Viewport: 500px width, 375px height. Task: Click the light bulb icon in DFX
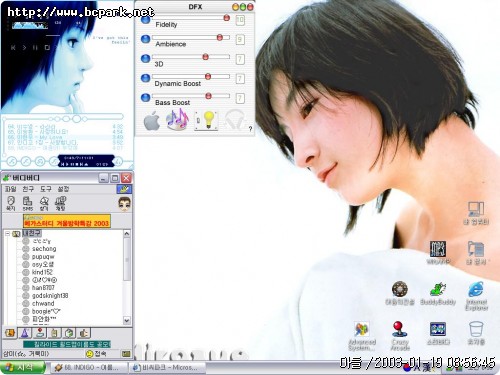(x=206, y=120)
